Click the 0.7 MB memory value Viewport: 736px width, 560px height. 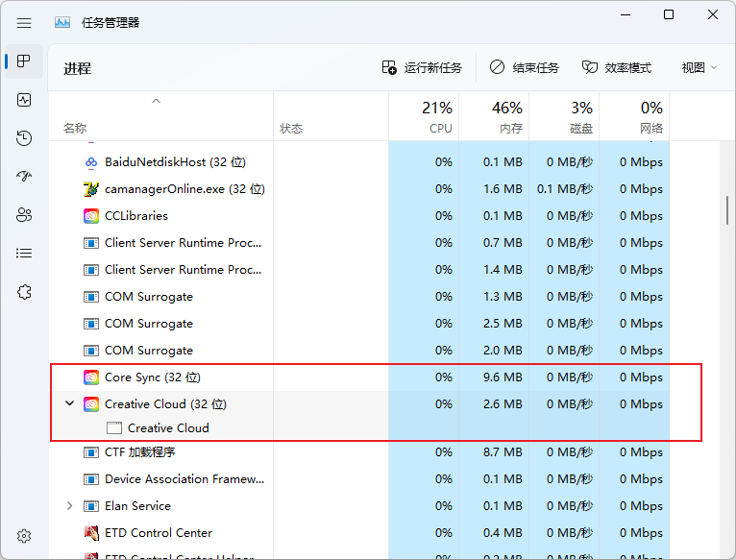tap(503, 243)
